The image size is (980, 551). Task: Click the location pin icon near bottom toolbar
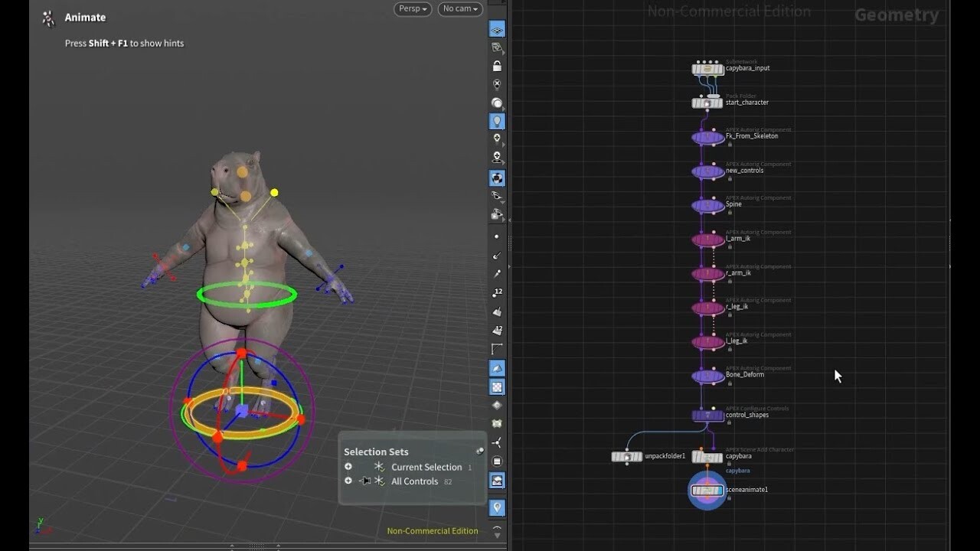pos(497,507)
